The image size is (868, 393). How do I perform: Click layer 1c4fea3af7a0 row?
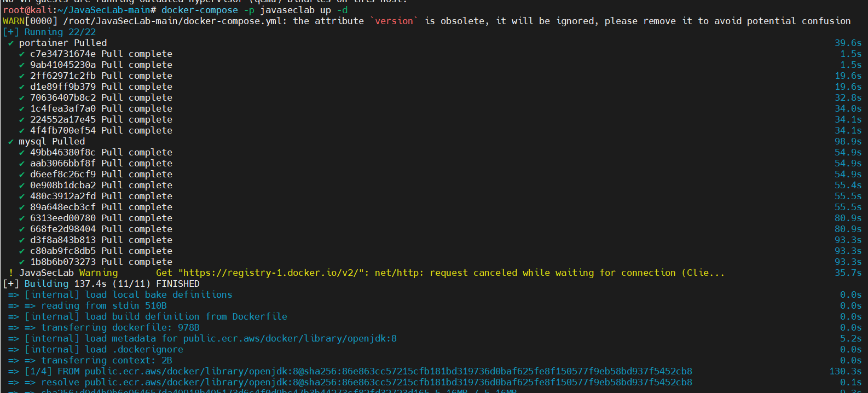click(x=101, y=108)
